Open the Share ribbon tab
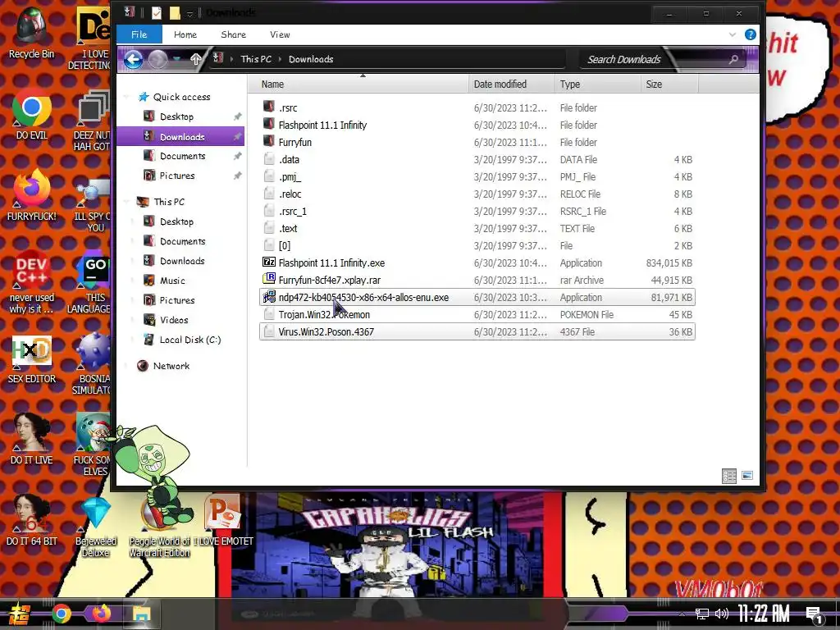 coord(234,34)
